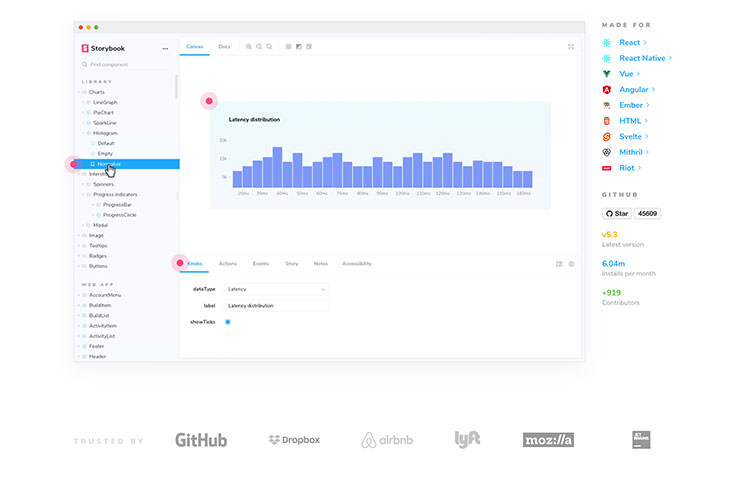Open the Svelte link
Viewport: 750px width, 480px height.
634,137
